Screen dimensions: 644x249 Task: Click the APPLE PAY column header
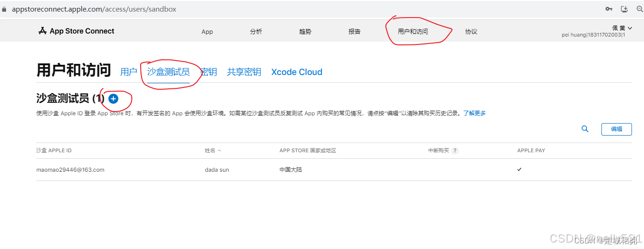531,150
